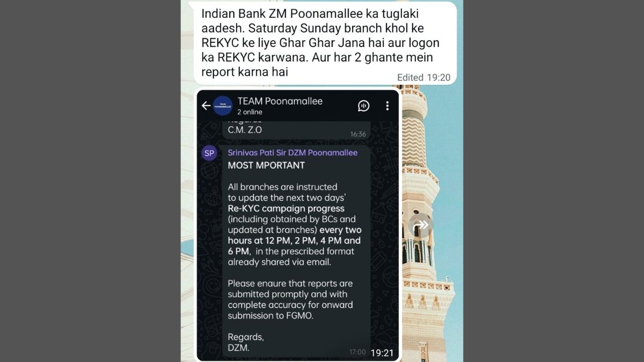
Task: Select Srinivas Pati Sir DZM Poonamallee name
Action: (x=292, y=153)
